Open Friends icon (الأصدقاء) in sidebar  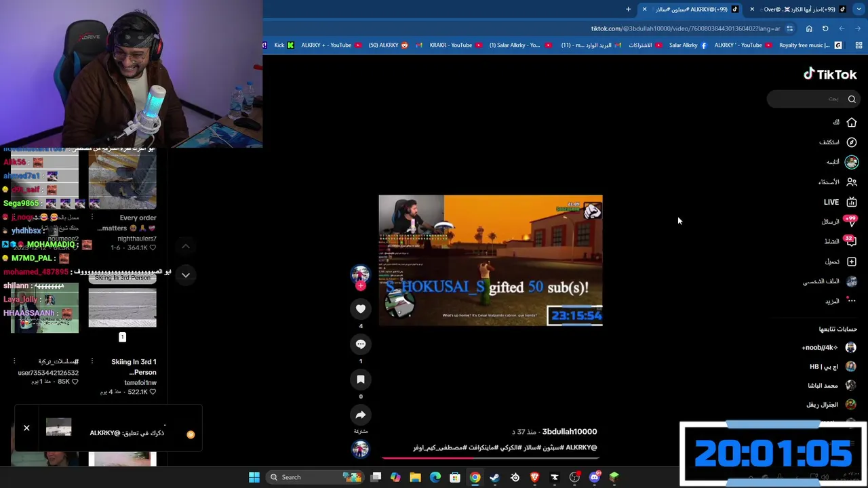click(852, 182)
